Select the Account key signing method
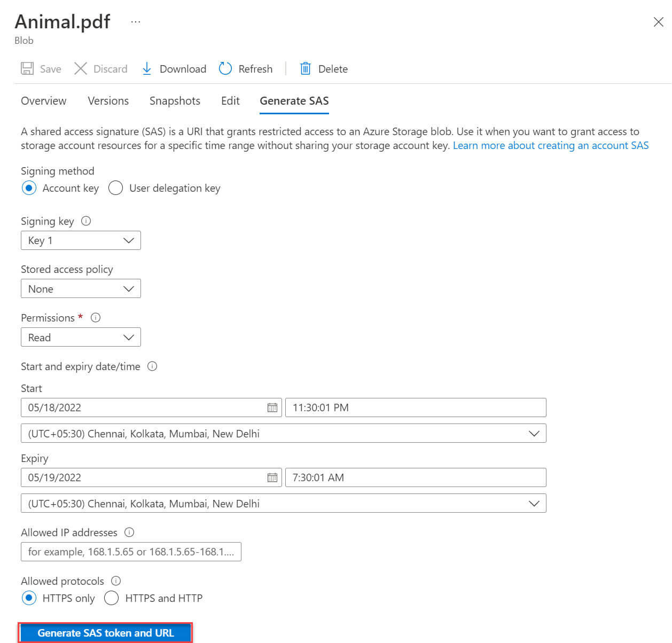The image size is (672, 643). [29, 188]
